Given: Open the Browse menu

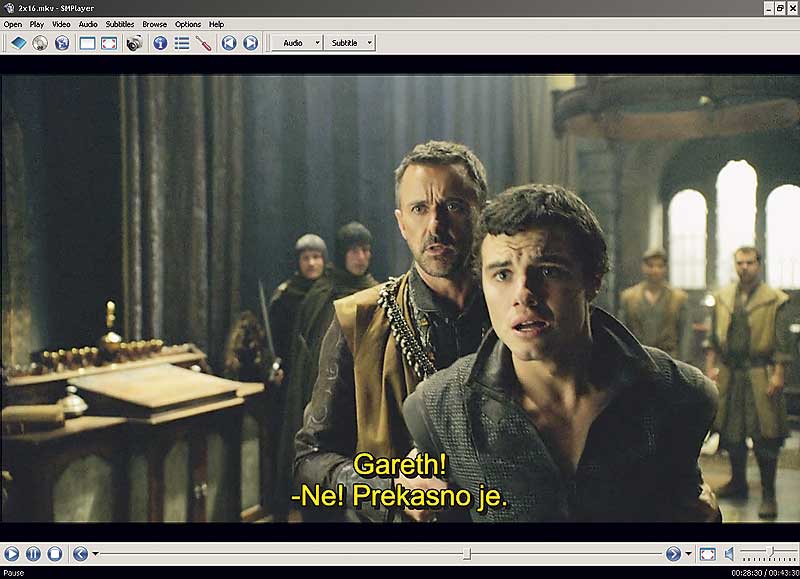Looking at the screenshot, I should pyautogui.click(x=155, y=24).
